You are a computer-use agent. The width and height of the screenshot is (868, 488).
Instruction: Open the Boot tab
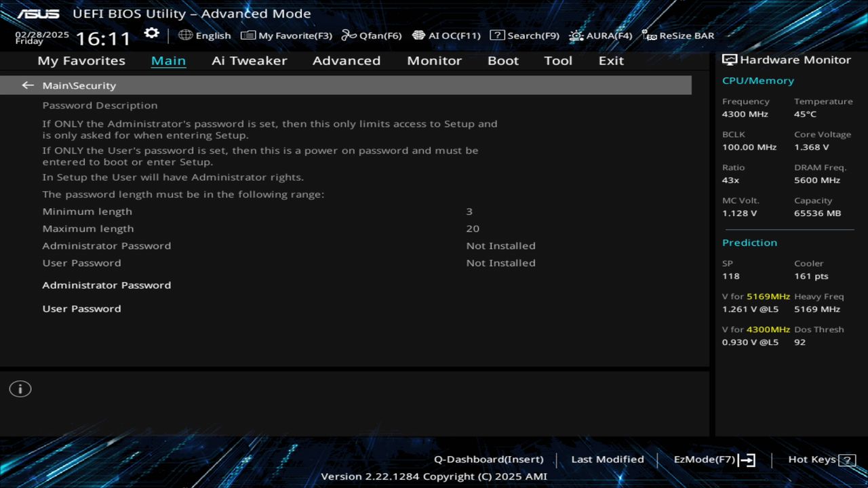tap(503, 60)
